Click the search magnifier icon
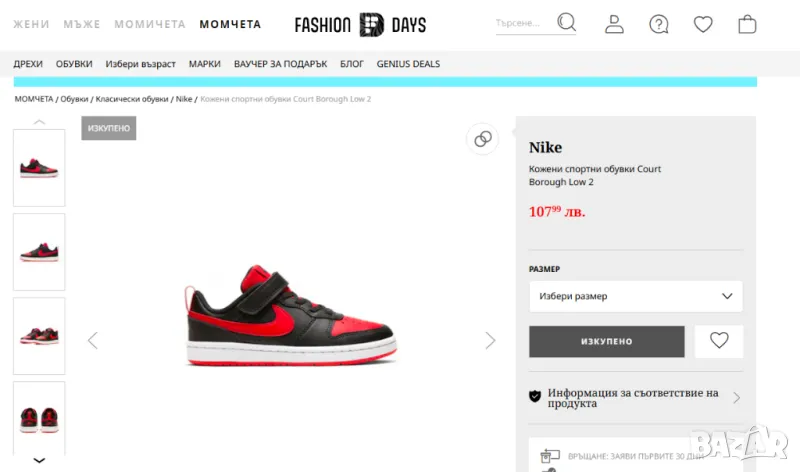 [x=567, y=23]
